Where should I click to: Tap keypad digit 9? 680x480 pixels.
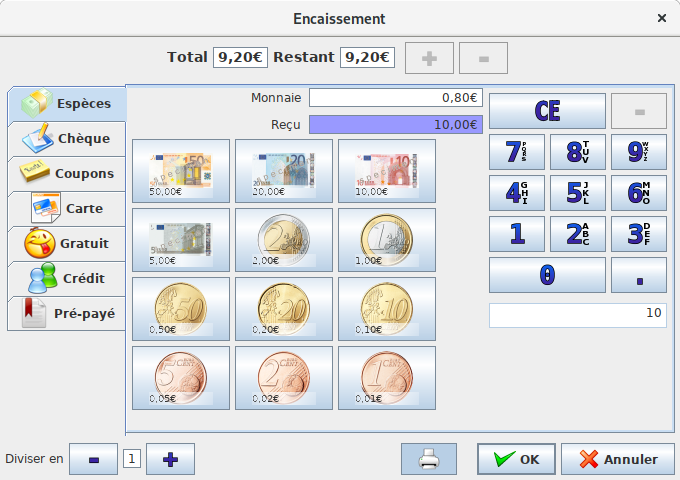639,152
